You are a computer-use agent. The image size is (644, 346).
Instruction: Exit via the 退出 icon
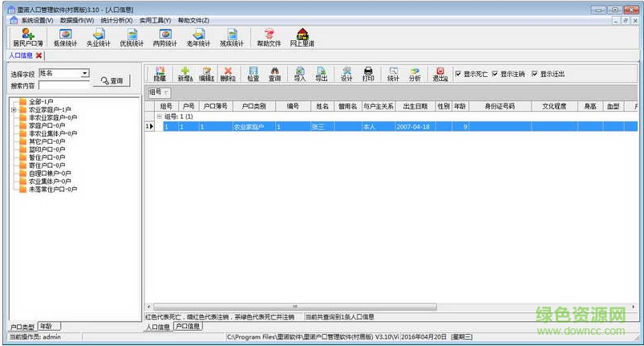click(x=439, y=74)
